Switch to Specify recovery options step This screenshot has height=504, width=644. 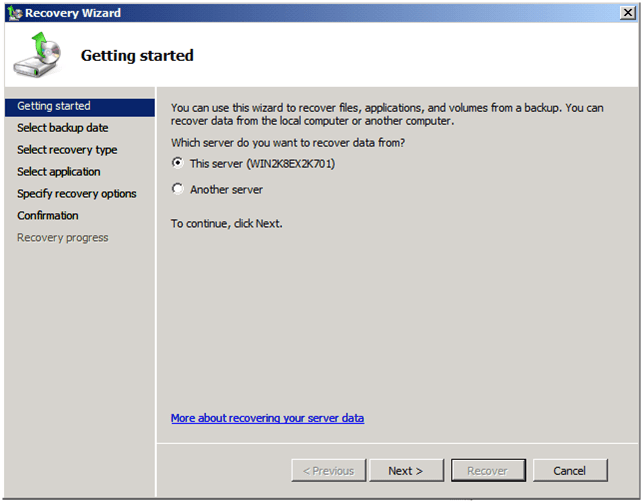coord(77,194)
